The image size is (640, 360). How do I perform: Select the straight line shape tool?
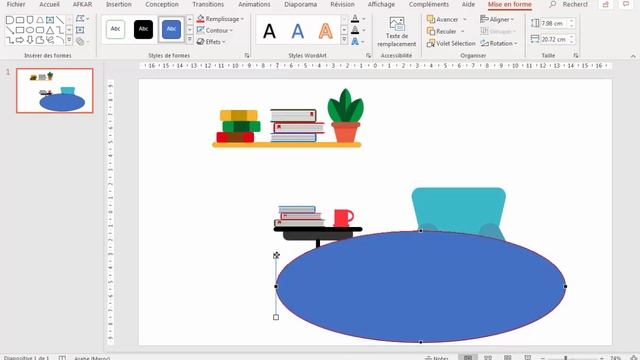pyautogui.click(x=60, y=20)
